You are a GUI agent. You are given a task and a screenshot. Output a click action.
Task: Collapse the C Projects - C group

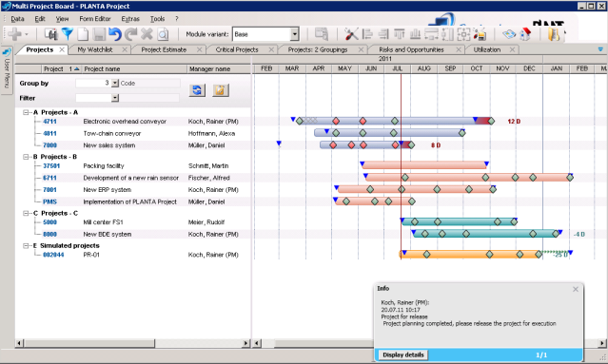pyautogui.click(x=26, y=213)
